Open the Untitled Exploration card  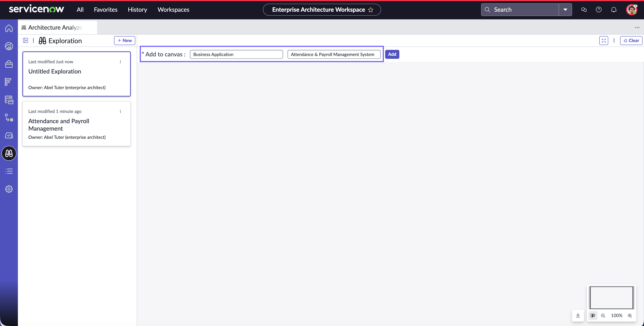pos(77,74)
